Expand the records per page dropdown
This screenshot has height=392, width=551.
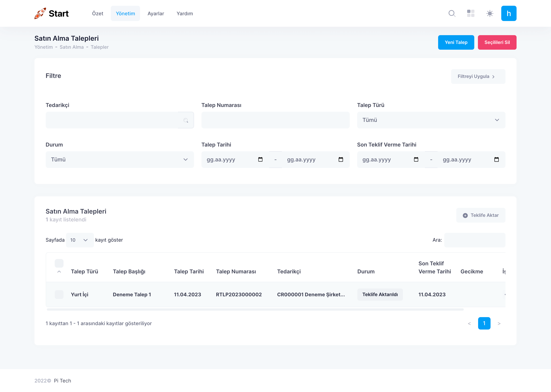(80, 240)
